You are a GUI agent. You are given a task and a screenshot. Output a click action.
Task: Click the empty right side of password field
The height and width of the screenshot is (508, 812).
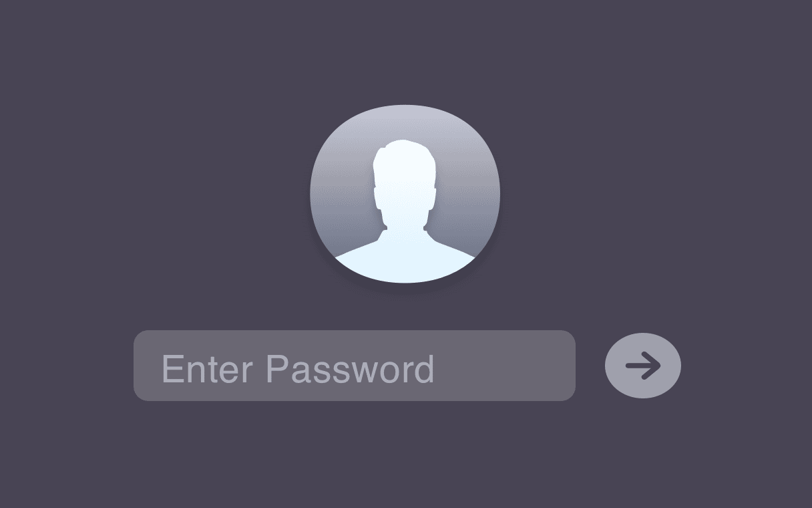coord(504,366)
